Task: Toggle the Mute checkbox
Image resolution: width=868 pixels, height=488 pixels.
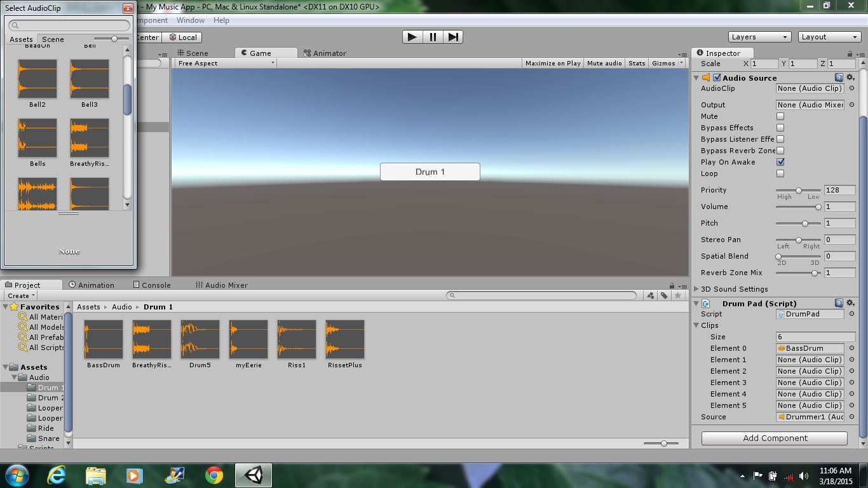Action: click(x=780, y=116)
